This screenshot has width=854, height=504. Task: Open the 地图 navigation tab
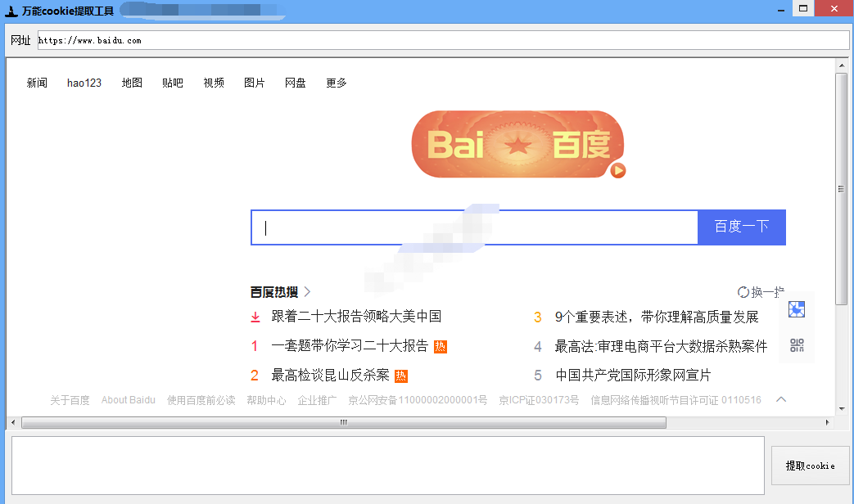click(131, 83)
